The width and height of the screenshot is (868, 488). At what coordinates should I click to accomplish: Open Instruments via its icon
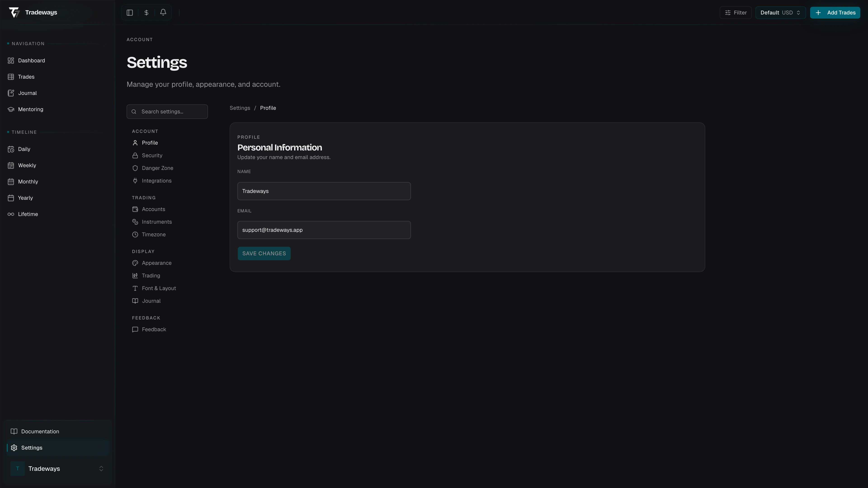(135, 222)
